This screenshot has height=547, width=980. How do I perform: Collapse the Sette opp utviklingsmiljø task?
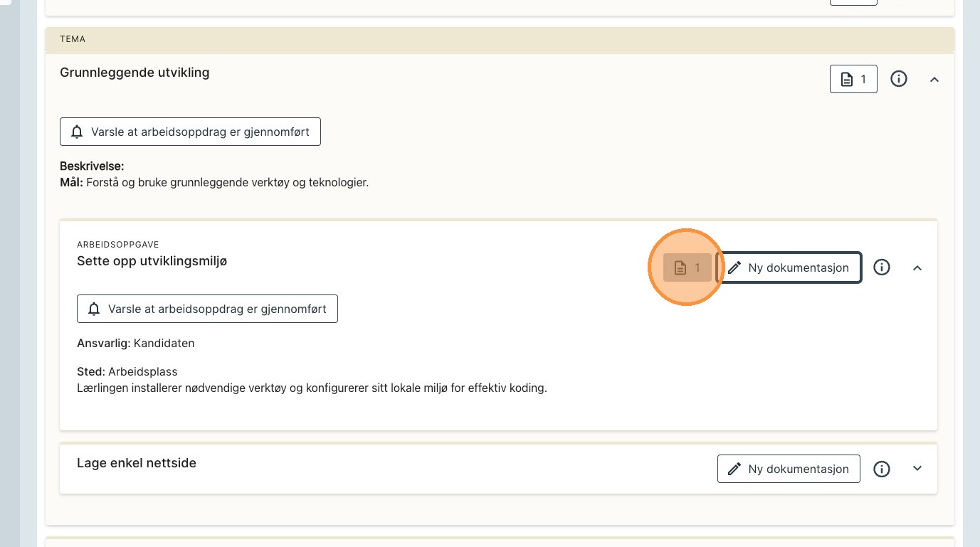[x=917, y=268]
